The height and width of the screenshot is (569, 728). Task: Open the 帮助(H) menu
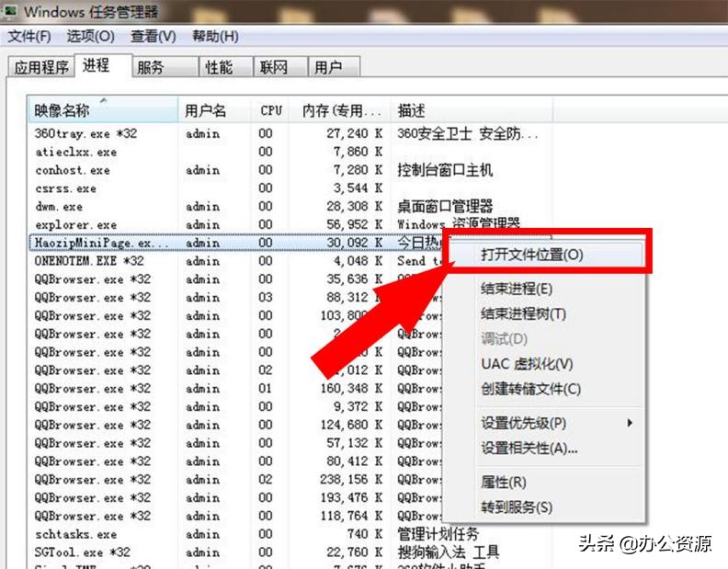tap(215, 36)
